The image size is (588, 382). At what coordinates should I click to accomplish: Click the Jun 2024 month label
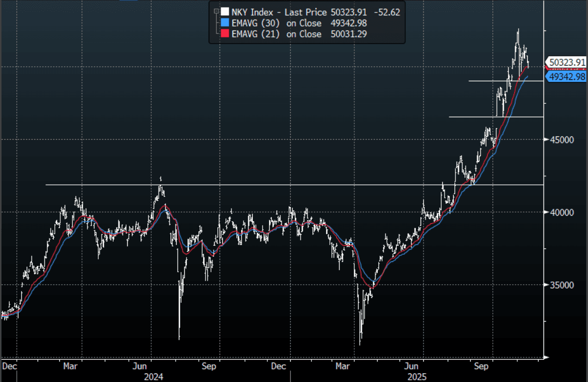(x=141, y=366)
